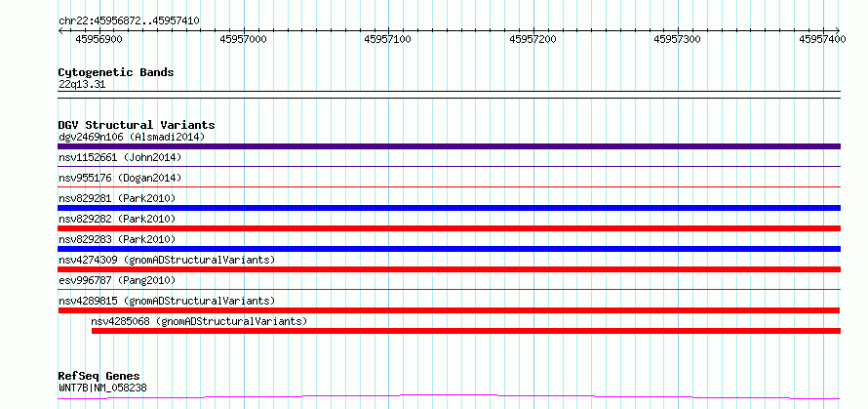Click the red bar under nsv829282
The height and width of the screenshot is (409, 868).
[x=449, y=228]
